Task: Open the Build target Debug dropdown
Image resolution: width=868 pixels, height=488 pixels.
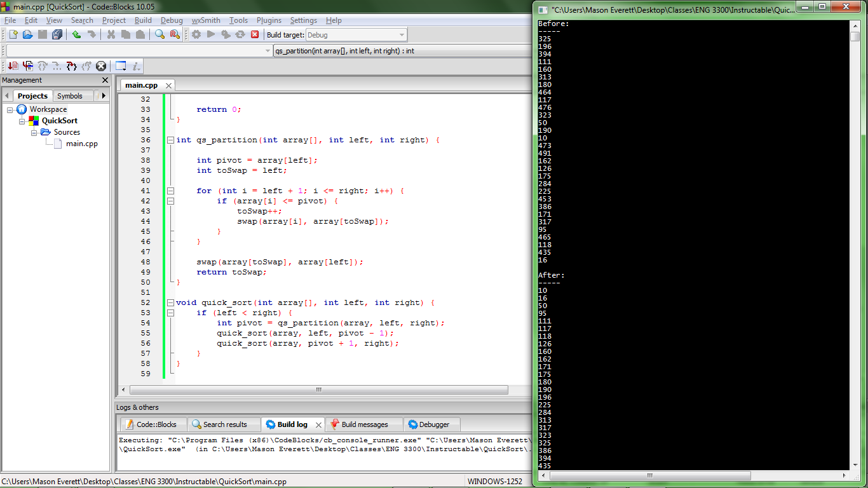Action: (356, 35)
